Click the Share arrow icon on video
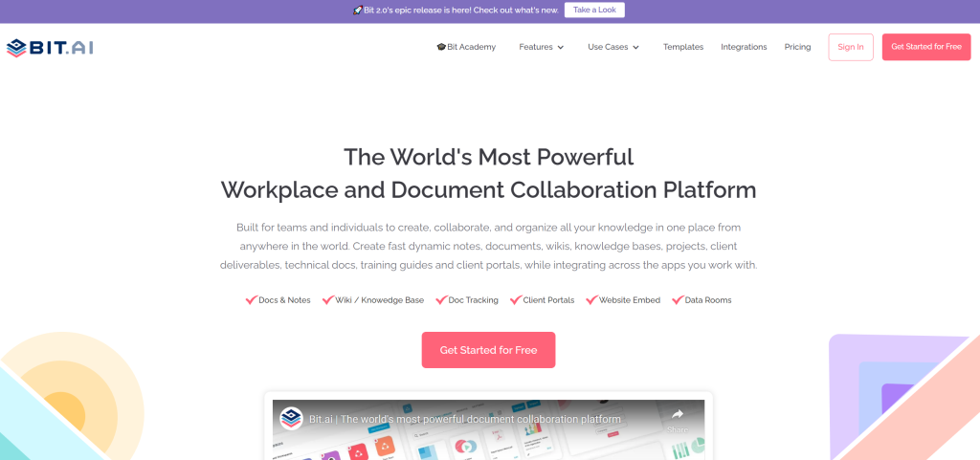 pos(678,414)
